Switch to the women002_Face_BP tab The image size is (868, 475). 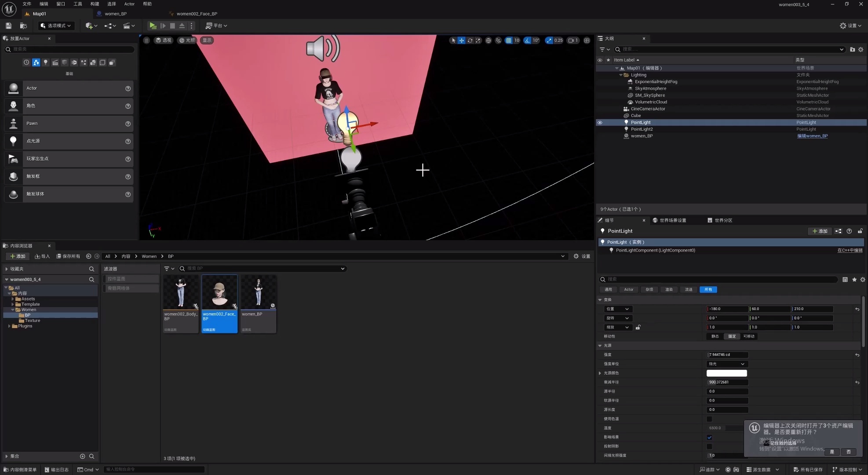pos(197,14)
